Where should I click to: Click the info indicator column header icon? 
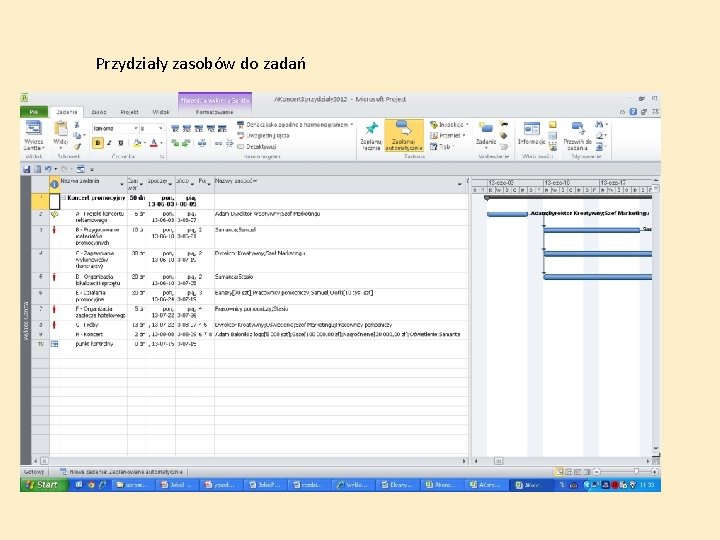tap(54, 185)
